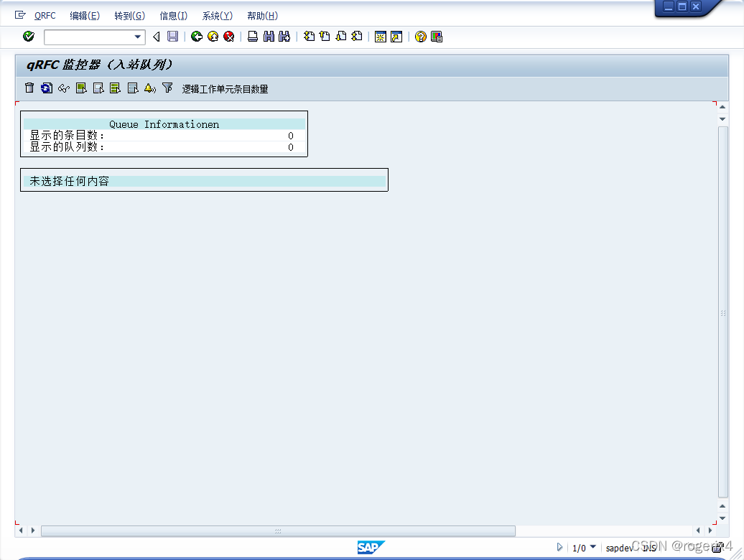Screen dimensions: 744x560
Task: Expand the command field dropdown arrow
Action: pos(138,37)
